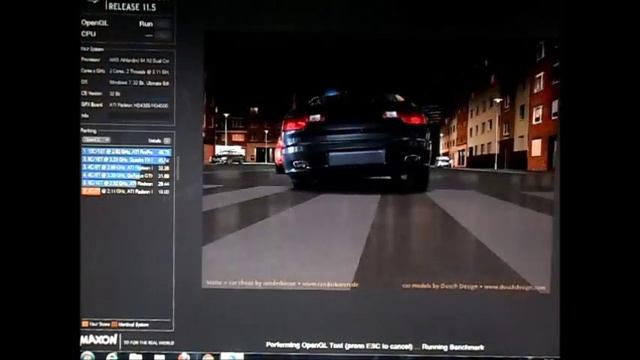Select ranking row 5, score 28.44
Screen dimensions: 640x360
click(127, 183)
